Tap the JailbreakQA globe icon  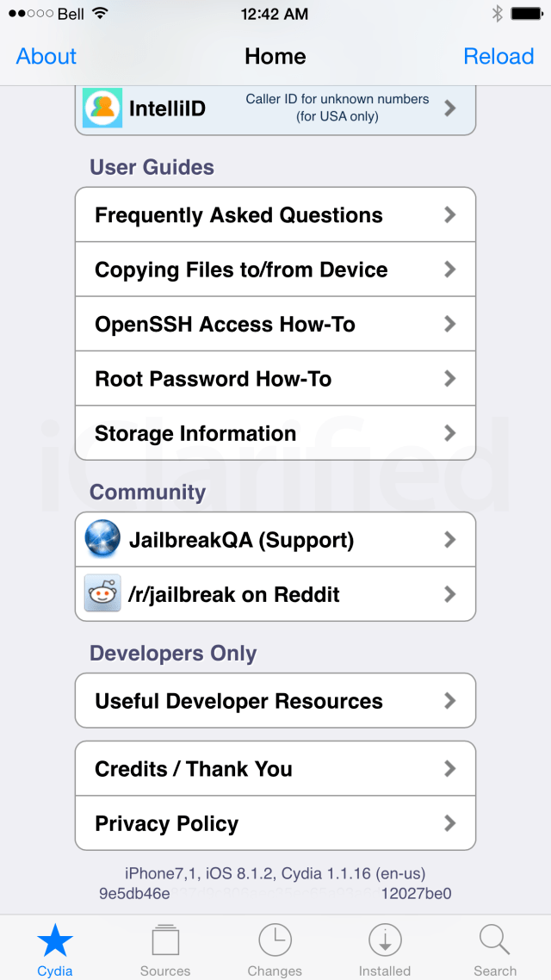coord(102,540)
